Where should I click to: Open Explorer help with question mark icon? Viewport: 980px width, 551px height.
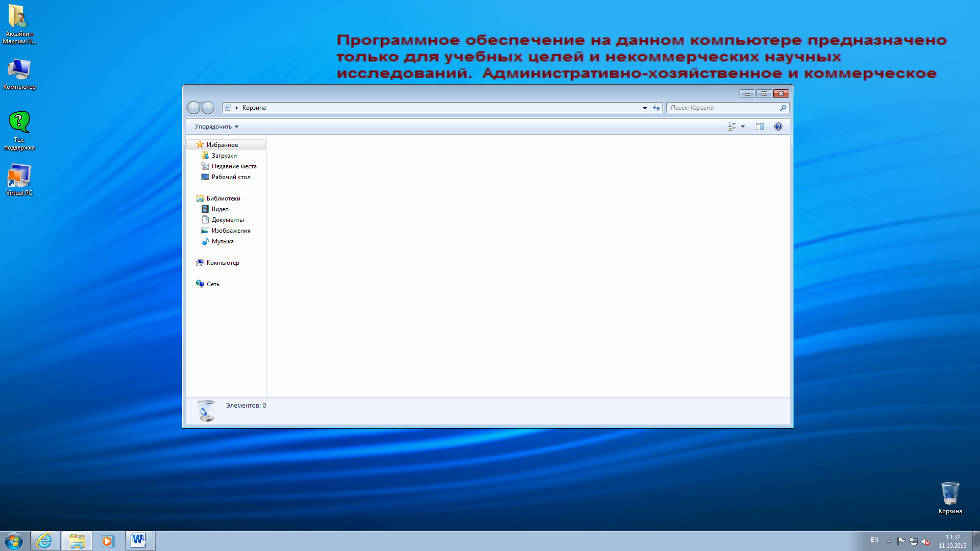(778, 127)
